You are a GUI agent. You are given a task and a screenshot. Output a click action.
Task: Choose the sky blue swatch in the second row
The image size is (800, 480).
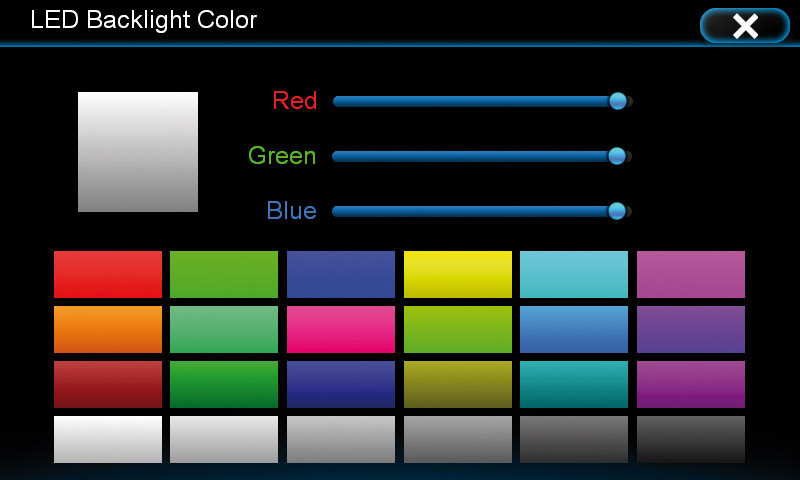pos(574,329)
